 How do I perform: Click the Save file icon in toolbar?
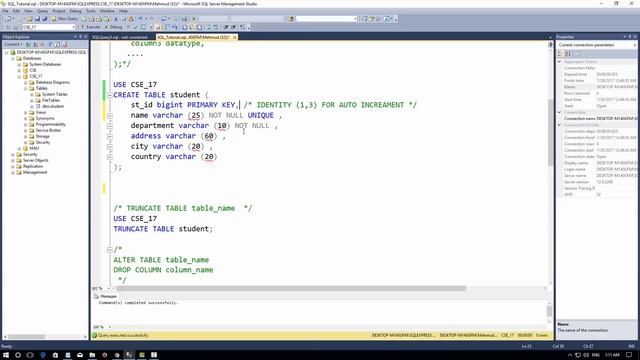coord(38,19)
